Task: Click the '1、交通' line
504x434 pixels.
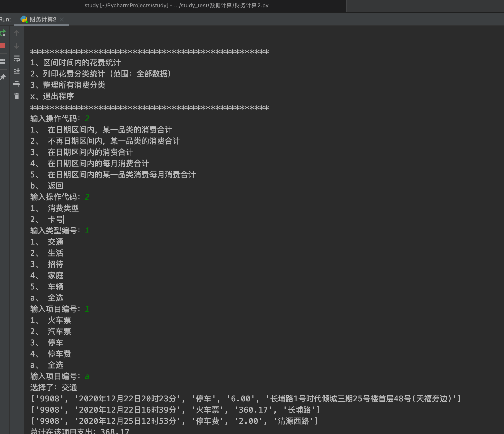Action: [x=47, y=242]
